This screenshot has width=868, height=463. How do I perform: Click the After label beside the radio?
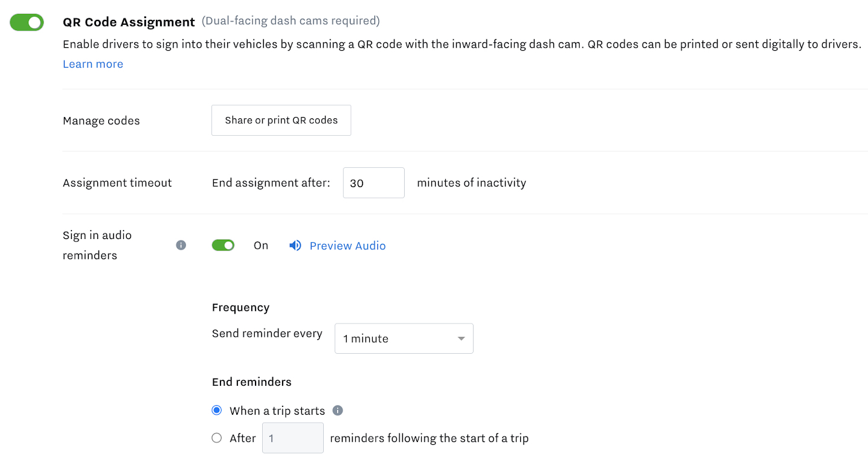(243, 438)
